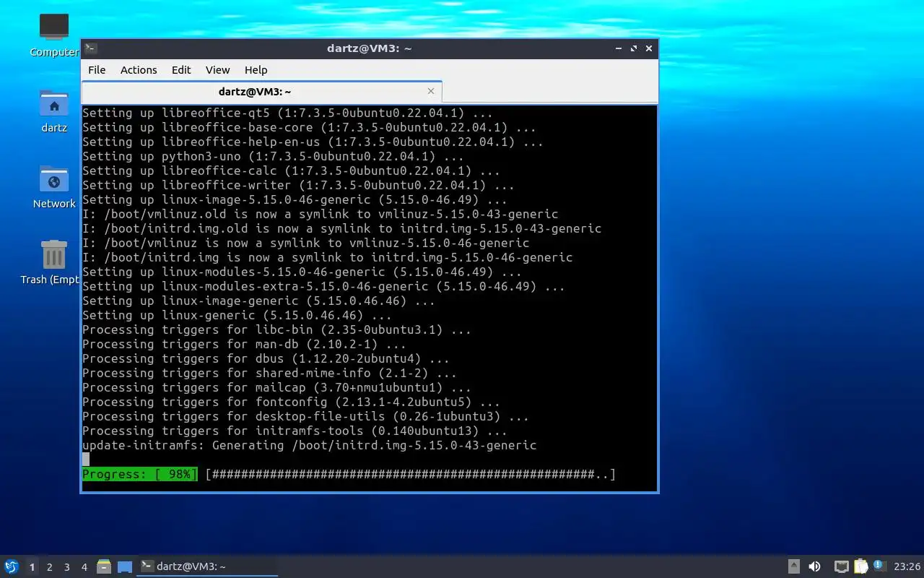The height and width of the screenshot is (578, 924).
Task: Click the removable media eject tray icon
Action: 793,566
